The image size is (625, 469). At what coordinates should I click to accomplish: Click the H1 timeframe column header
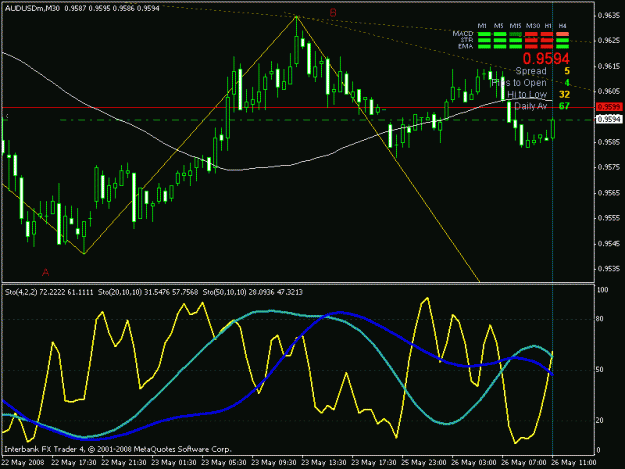[548, 26]
